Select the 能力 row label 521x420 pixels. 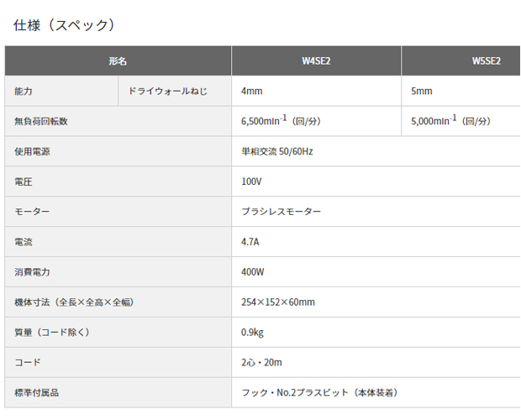tap(24, 91)
